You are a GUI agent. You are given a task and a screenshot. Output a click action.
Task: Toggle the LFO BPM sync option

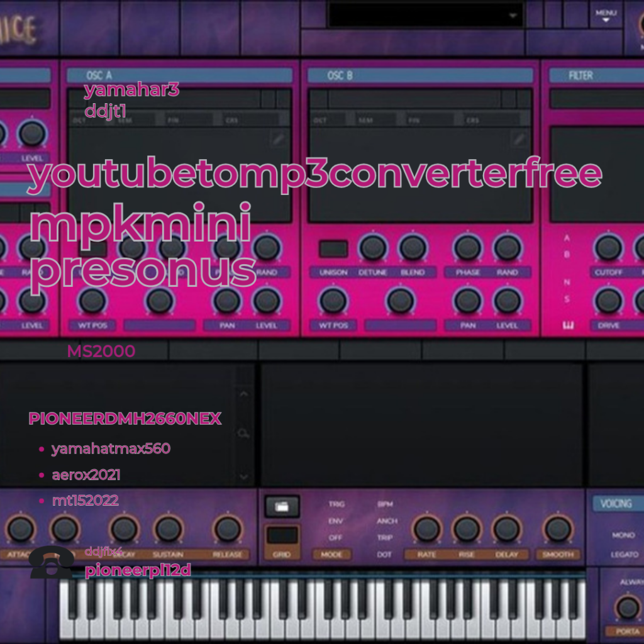(x=386, y=504)
